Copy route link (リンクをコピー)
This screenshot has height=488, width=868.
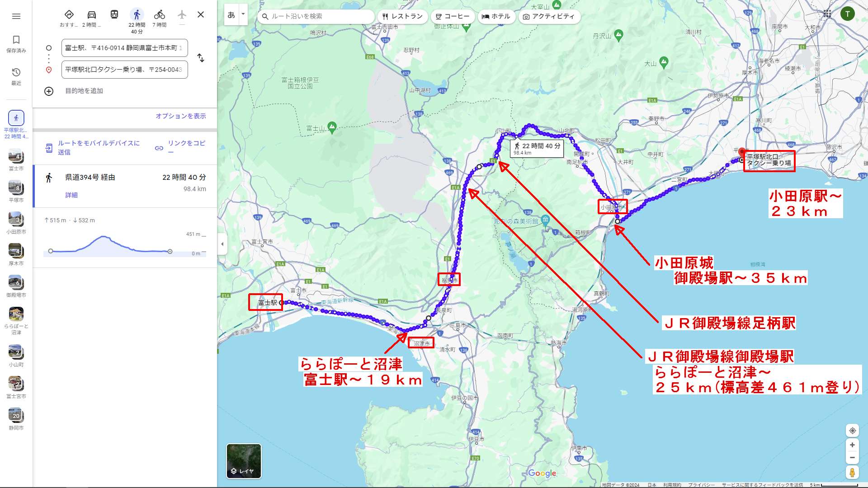tap(180, 147)
